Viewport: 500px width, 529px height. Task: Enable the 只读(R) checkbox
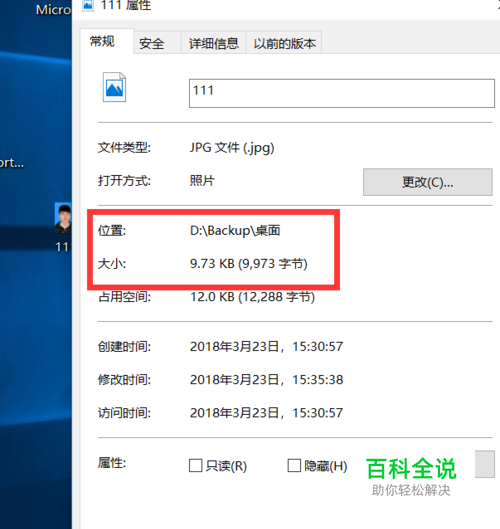tap(195, 466)
